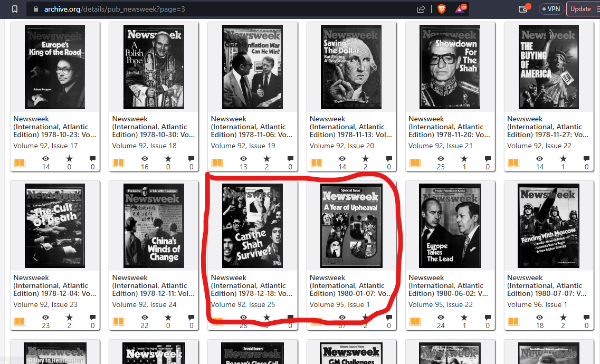Open the Europe's King of the Road cover
The width and height of the screenshot is (600, 364).
tap(55, 67)
